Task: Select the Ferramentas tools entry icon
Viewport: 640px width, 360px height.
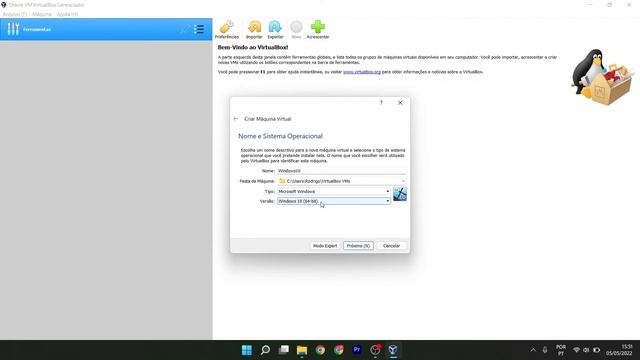Action: pyautogui.click(x=13, y=29)
